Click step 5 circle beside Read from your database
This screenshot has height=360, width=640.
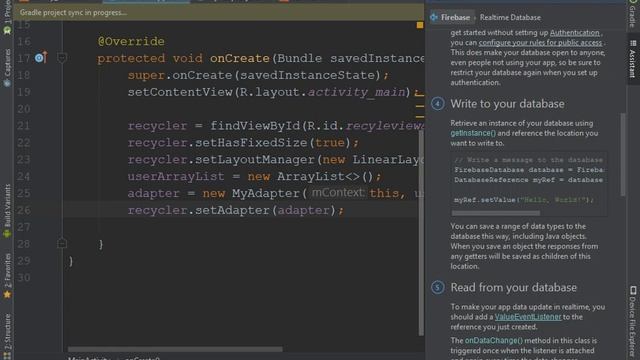point(438,287)
